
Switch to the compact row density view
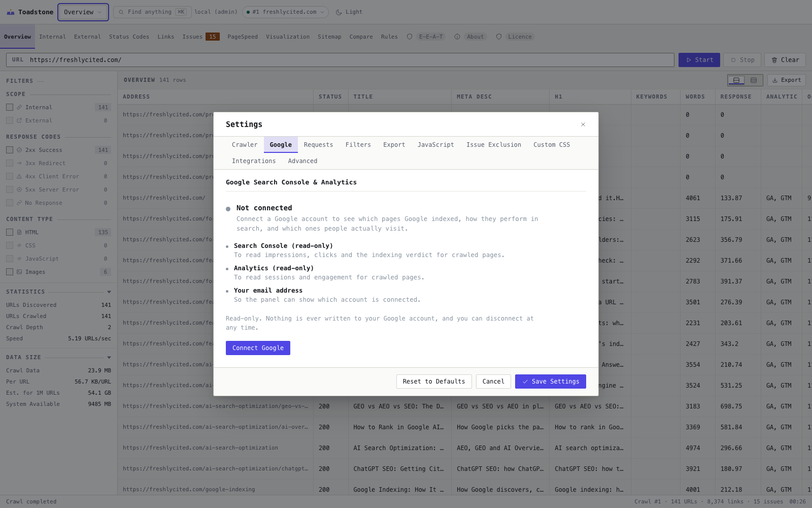tap(754, 80)
